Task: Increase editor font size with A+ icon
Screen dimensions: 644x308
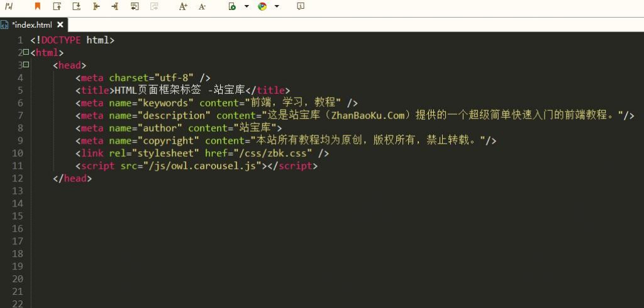Action: [183, 6]
